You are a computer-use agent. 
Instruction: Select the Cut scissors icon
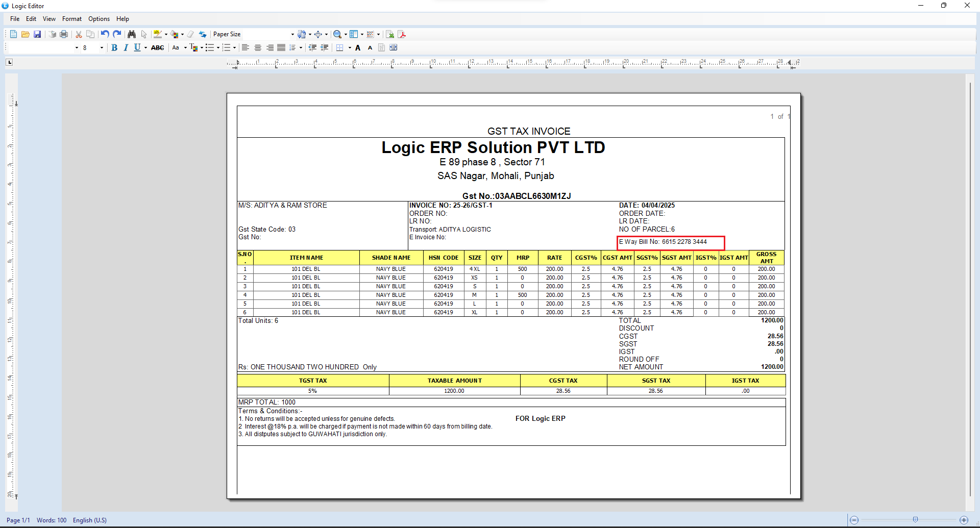point(79,34)
